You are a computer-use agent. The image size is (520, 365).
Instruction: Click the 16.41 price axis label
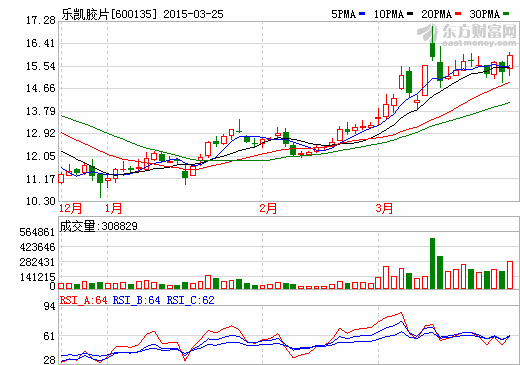click(x=41, y=43)
